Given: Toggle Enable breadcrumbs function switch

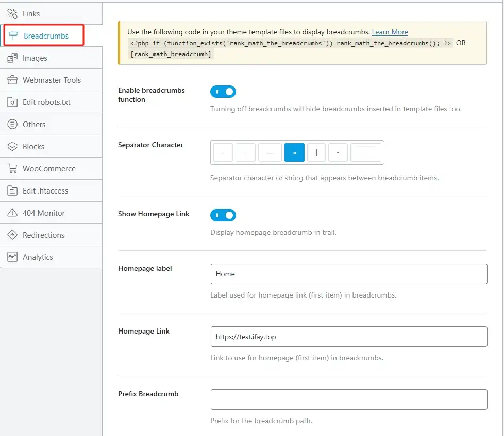Looking at the screenshot, I should point(223,92).
